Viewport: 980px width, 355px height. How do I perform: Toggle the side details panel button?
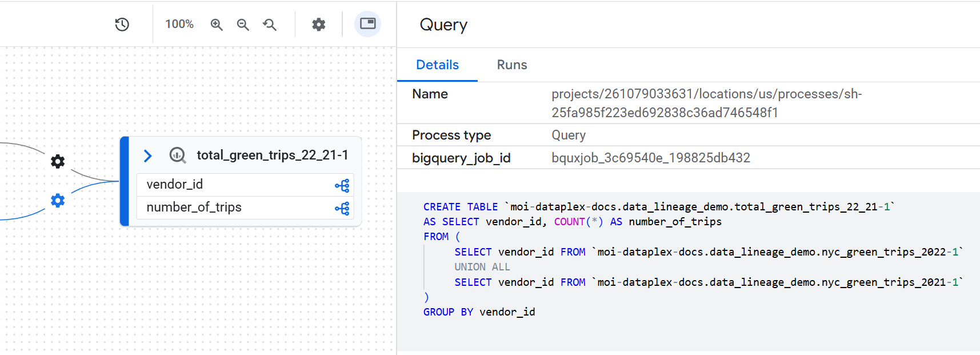[367, 24]
